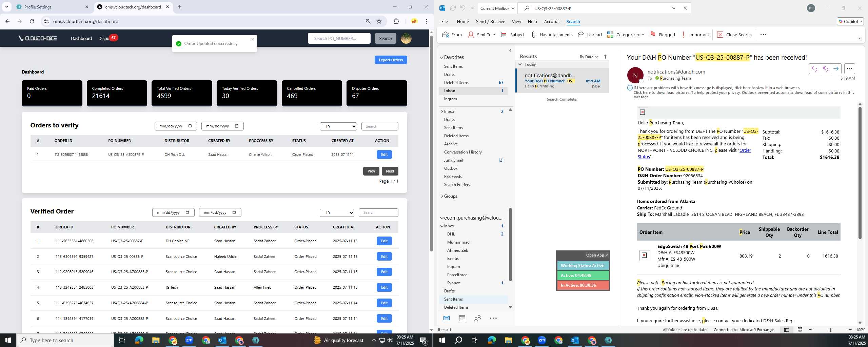Click Verified Order search box

(x=378, y=212)
